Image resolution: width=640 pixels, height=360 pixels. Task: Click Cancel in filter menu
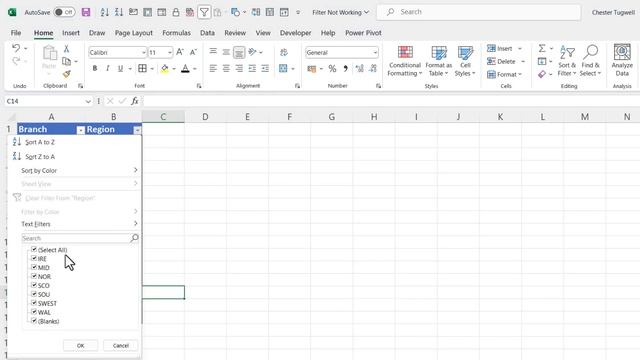pyautogui.click(x=120, y=345)
